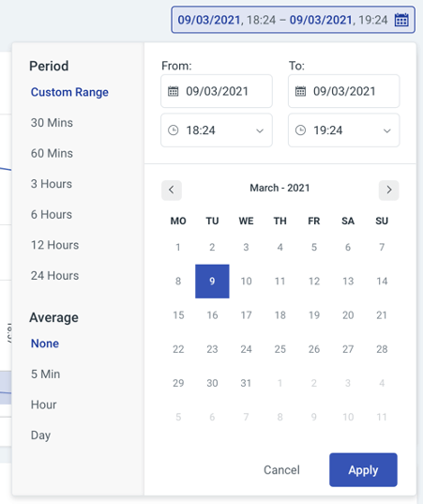423x504 pixels.
Task: Click the clock icon beside 19:24
Action: (301, 130)
